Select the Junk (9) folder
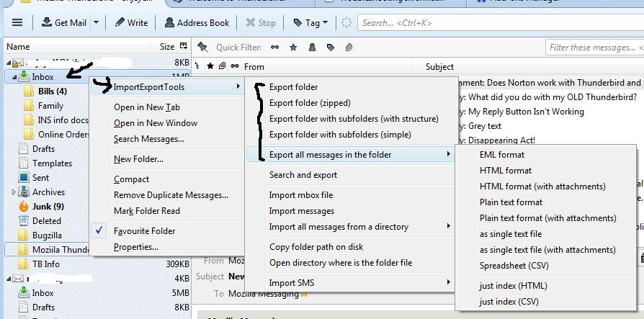Viewport: 644px width, 319px height. coord(48,206)
